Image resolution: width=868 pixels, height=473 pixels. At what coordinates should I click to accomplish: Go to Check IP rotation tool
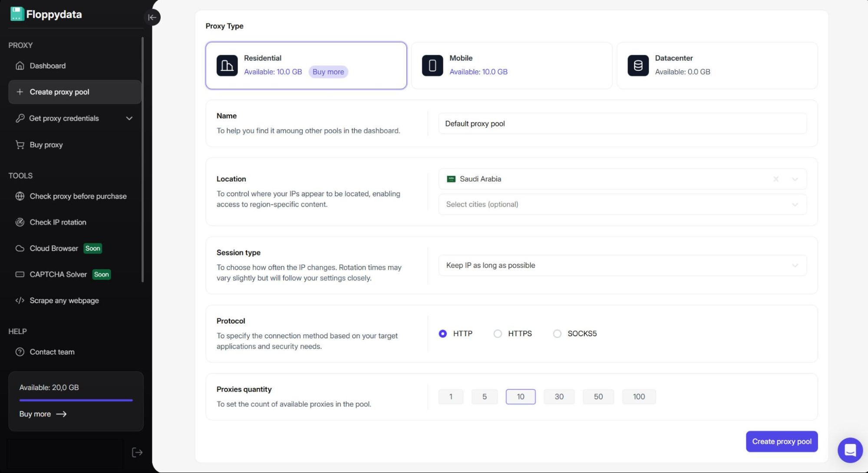coord(58,222)
